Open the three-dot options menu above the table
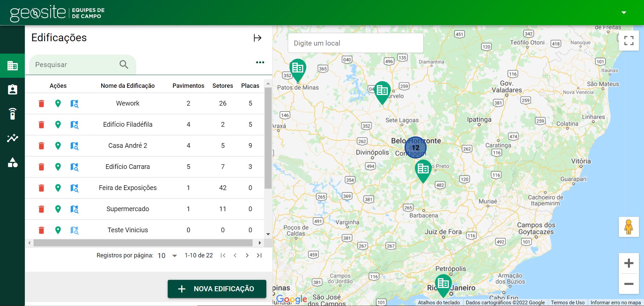 (260, 62)
